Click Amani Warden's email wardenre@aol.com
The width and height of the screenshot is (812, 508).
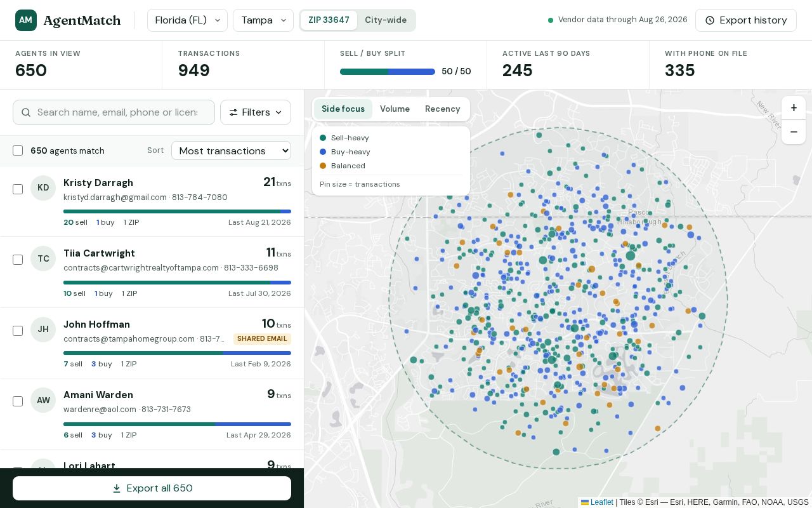click(100, 410)
